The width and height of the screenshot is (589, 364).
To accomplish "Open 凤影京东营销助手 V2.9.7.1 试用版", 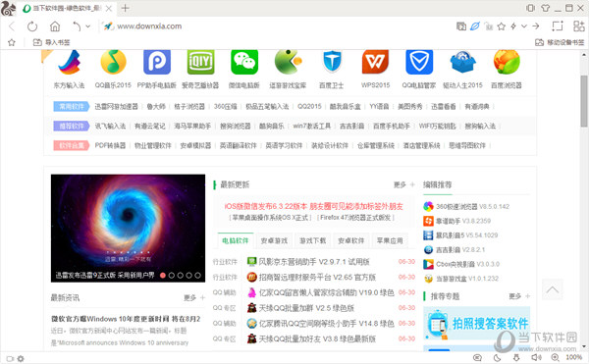I will click(x=308, y=262).
